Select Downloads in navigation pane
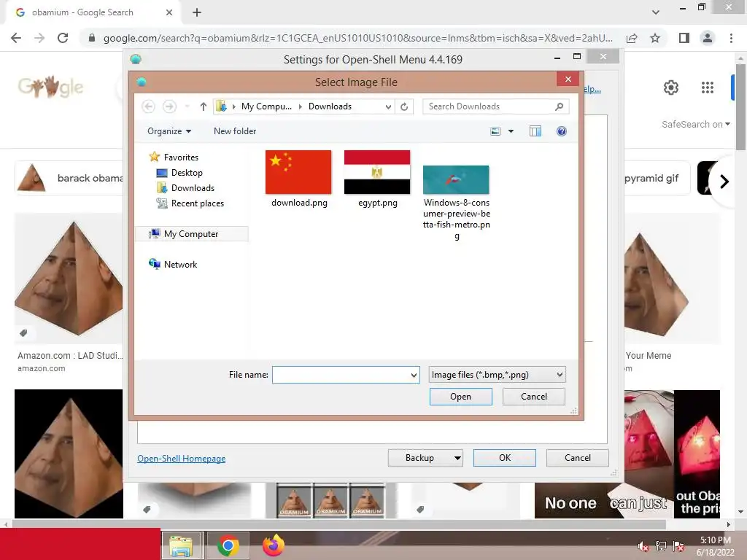Image resolution: width=747 pixels, height=560 pixels. 186,187
